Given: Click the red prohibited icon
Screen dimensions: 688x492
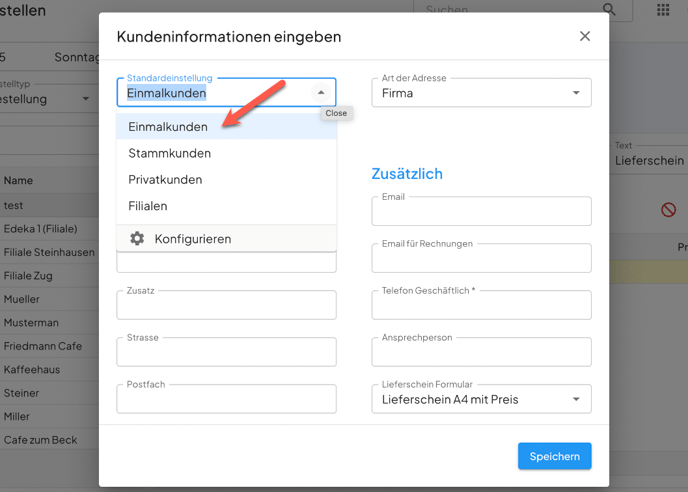Looking at the screenshot, I should click(668, 210).
